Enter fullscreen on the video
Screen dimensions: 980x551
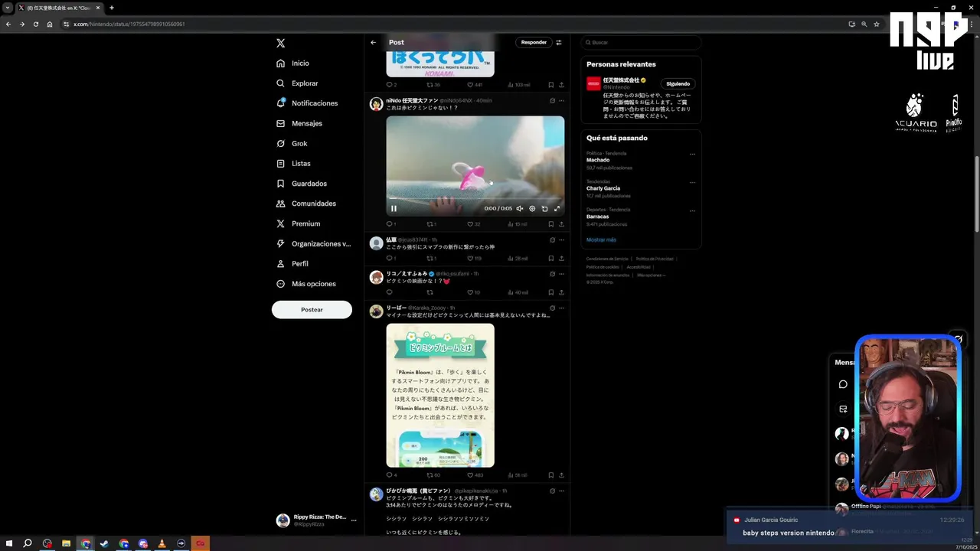(557, 208)
